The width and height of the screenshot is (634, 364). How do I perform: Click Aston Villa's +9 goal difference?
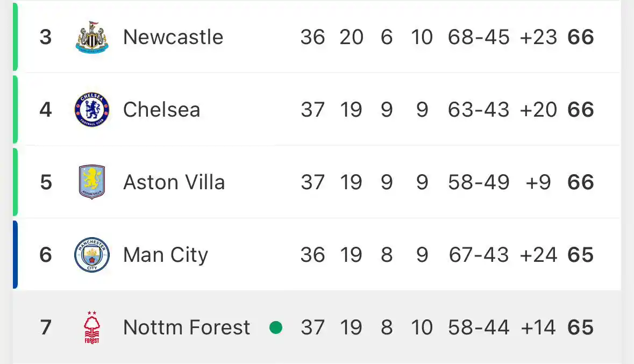pos(538,182)
